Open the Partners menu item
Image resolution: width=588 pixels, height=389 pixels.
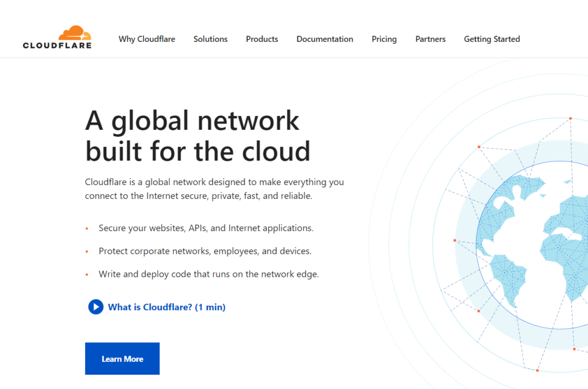point(430,39)
